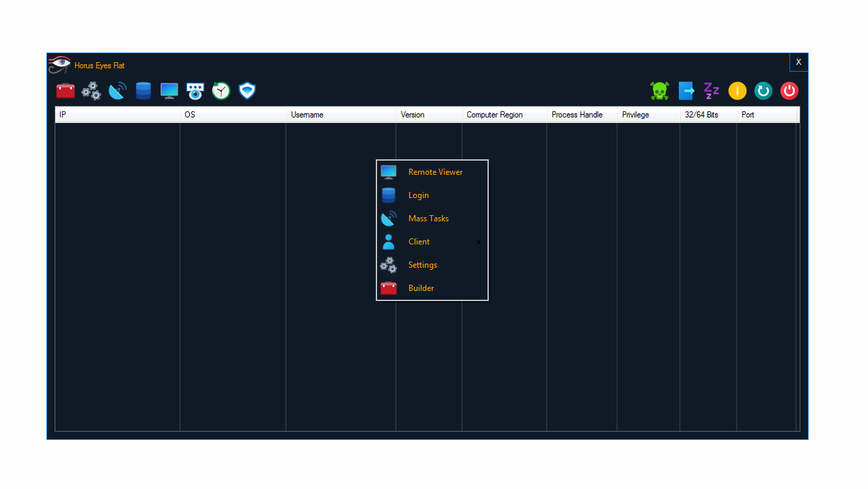
Task: Click the satellite dish toolbar icon
Action: [x=117, y=91]
